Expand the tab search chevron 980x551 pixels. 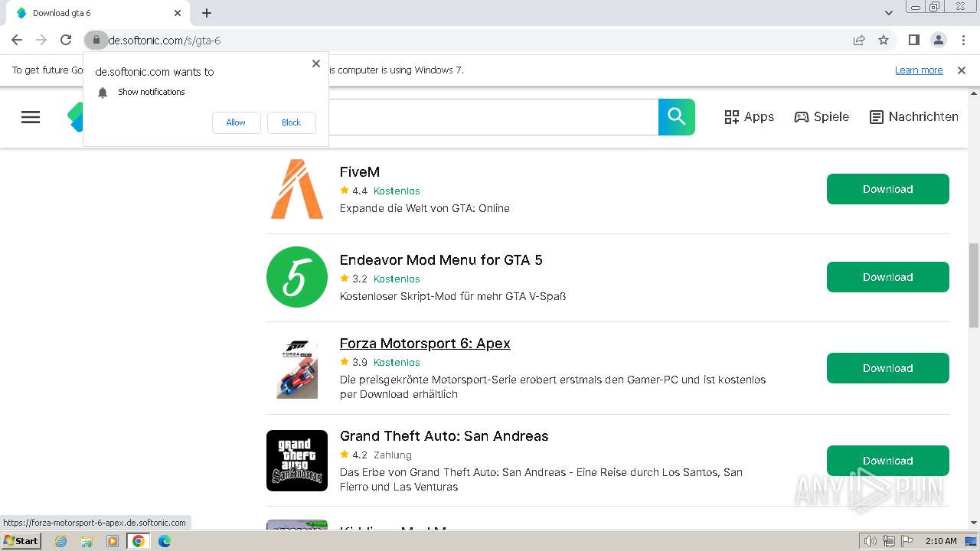[x=888, y=13]
